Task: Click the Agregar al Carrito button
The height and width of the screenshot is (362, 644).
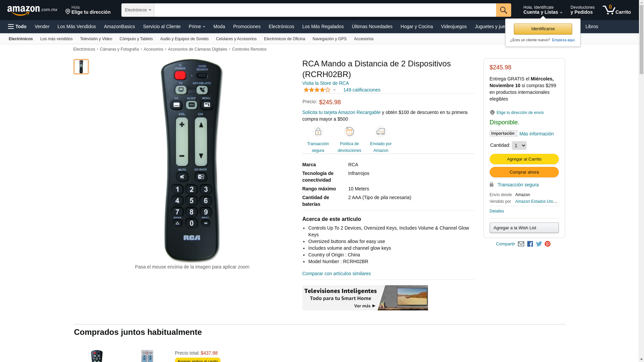Action: pos(524,159)
